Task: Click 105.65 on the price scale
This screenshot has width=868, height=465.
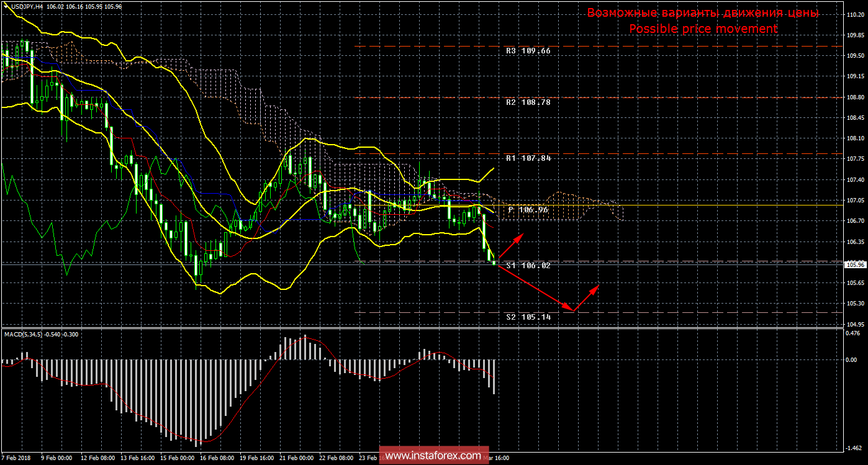Action: (855, 283)
